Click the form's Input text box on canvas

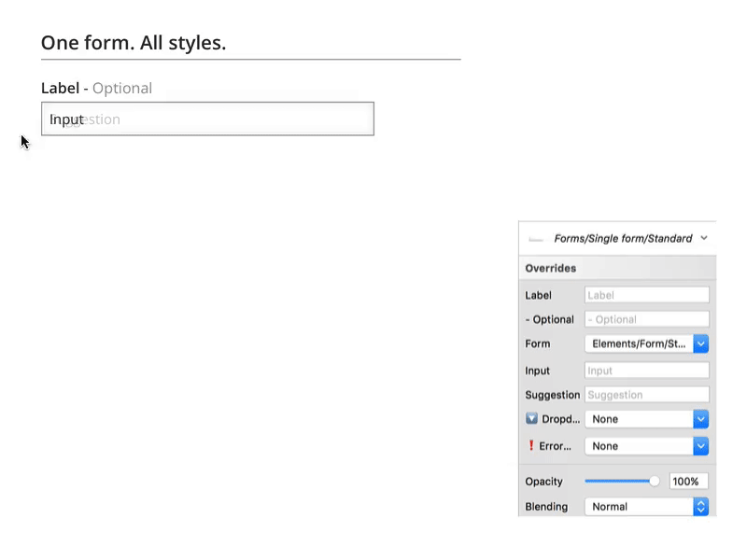coord(207,119)
